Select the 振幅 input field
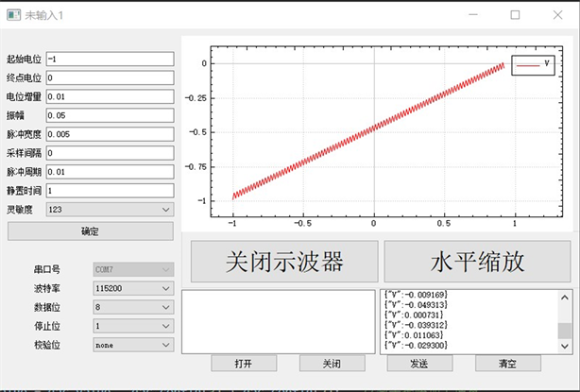The height and width of the screenshot is (392, 580). [109, 115]
